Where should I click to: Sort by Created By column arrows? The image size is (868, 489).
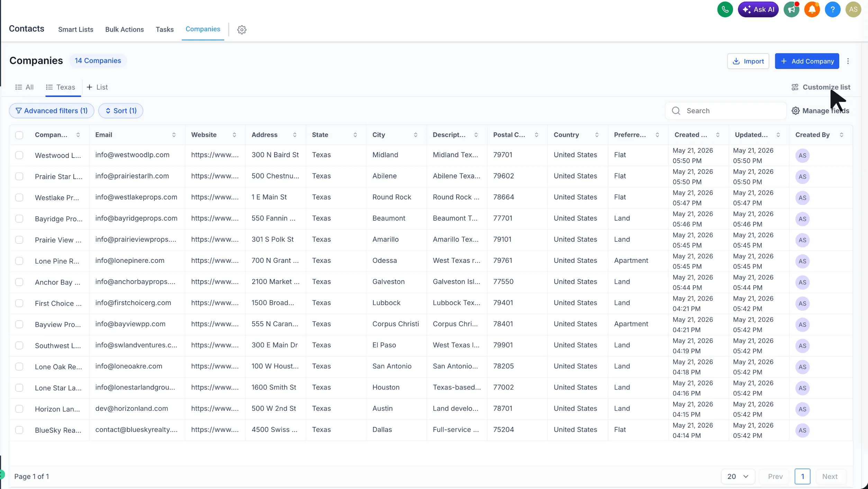click(842, 135)
